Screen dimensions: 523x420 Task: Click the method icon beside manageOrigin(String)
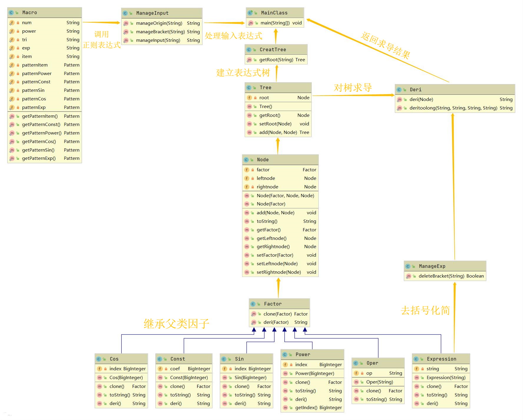coord(126,23)
